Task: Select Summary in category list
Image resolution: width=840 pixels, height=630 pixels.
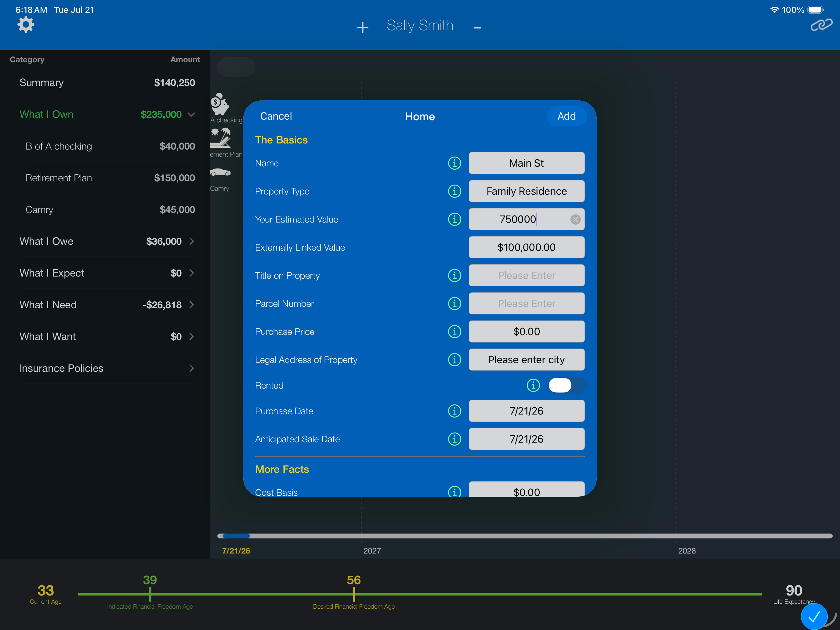Action: coord(107,83)
